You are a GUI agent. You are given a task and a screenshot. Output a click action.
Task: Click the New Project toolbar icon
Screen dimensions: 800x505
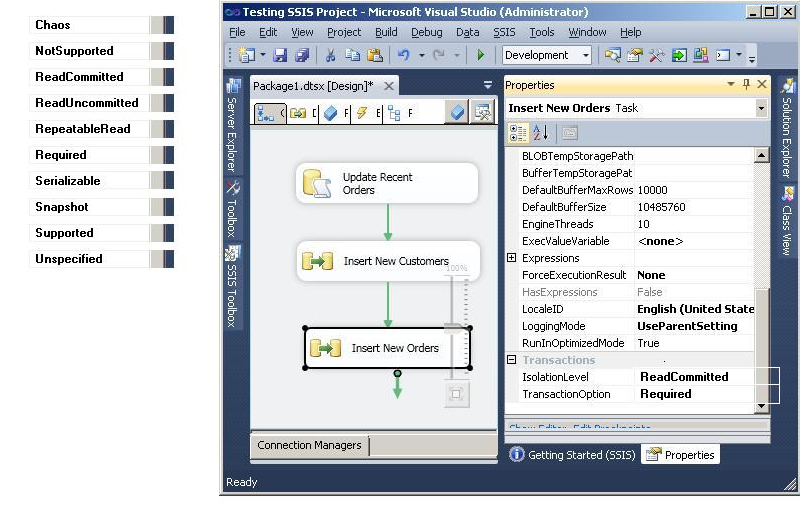pos(247,55)
